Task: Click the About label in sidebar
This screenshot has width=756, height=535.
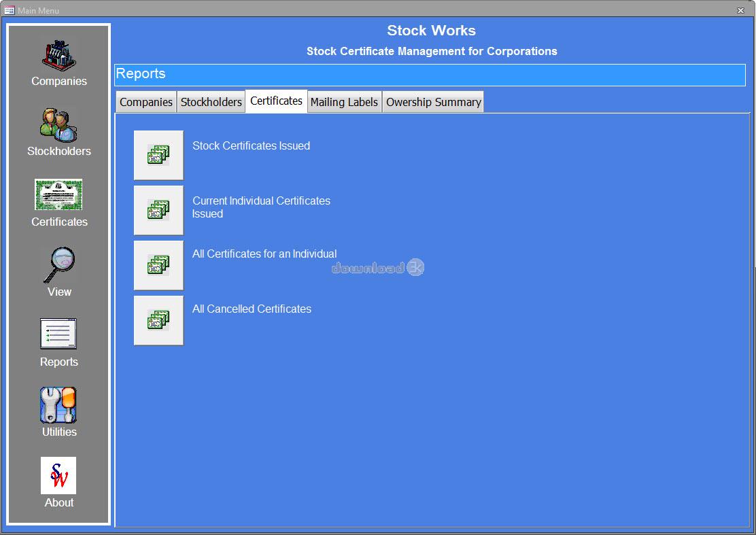Action: click(x=59, y=502)
